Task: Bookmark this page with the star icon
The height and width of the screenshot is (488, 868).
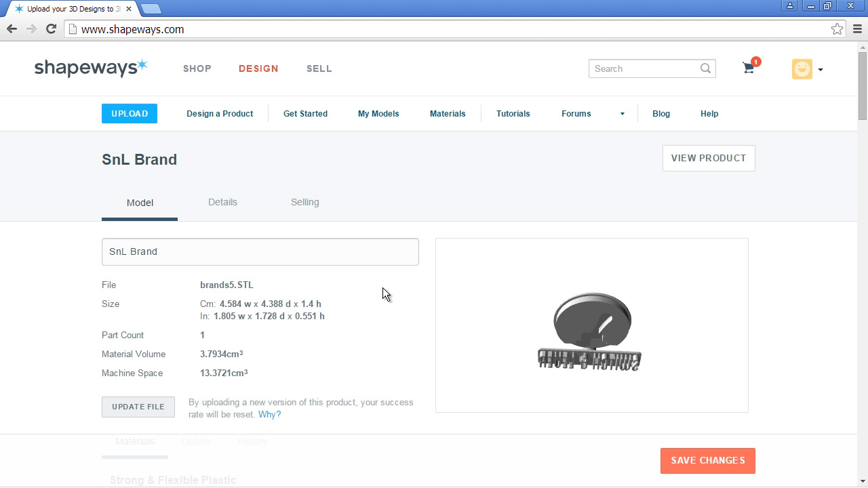Action: [837, 29]
